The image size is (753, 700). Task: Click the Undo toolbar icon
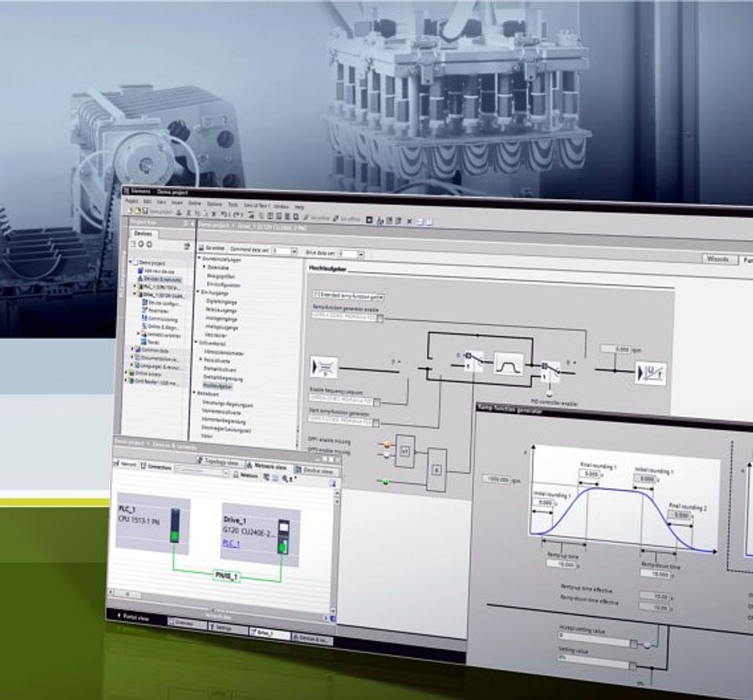click(x=224, y=214)
